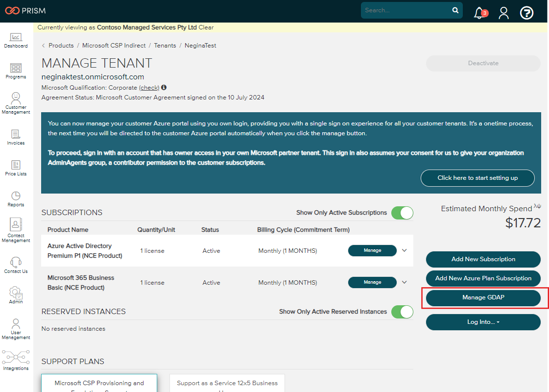Open the Log Into dropdown
This screenshot has height=392, width=549.
483,322
